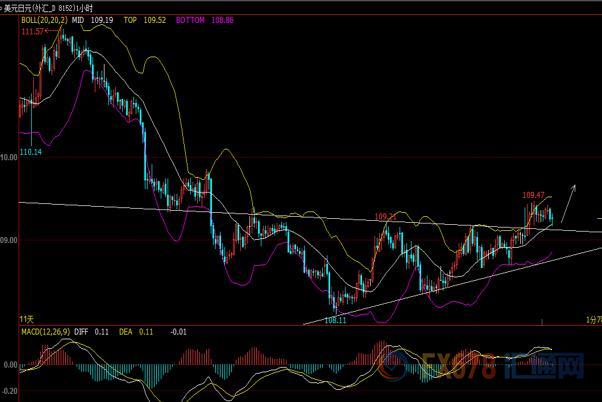Click the 10.00 price axis label

(9, 157)
